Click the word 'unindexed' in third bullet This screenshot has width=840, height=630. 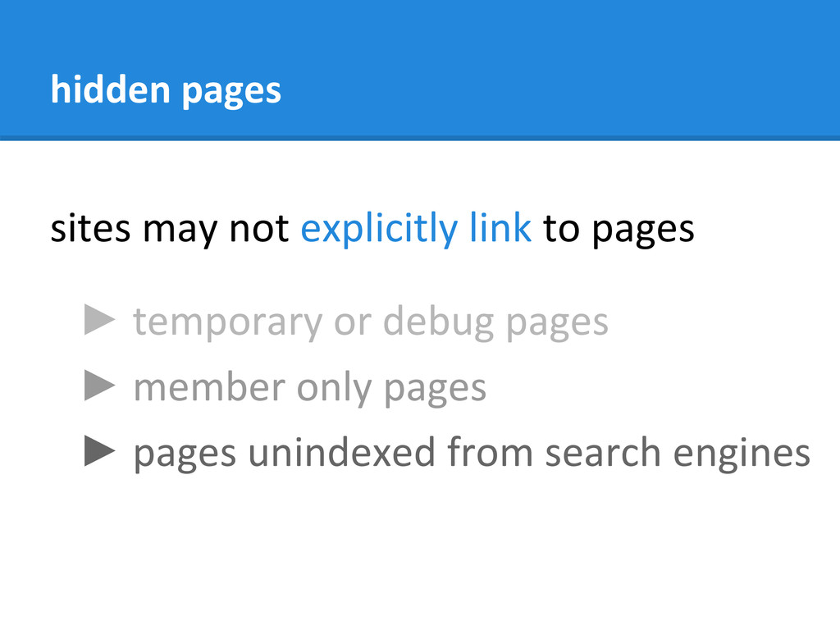pos(341,452)
